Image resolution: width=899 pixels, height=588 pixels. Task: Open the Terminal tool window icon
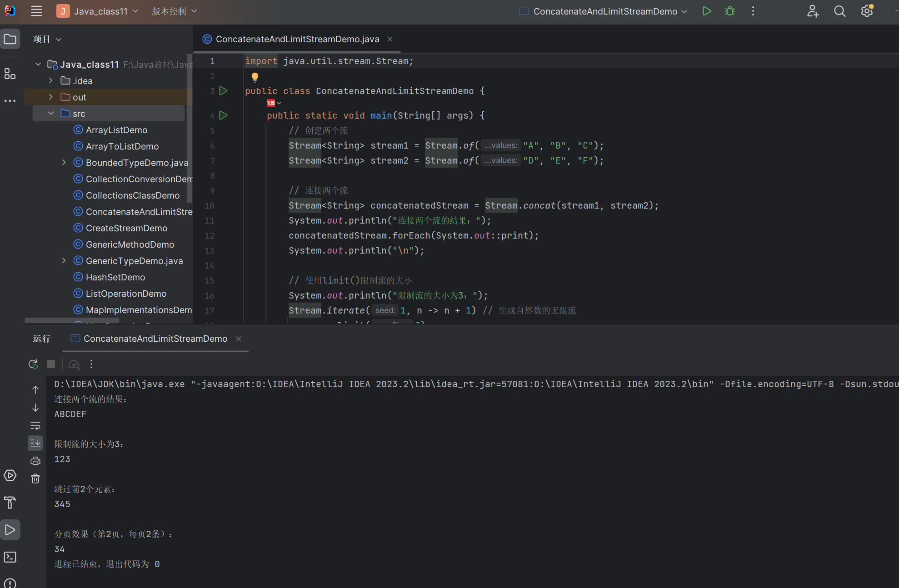pyautogui.click(x=10, y=557)
